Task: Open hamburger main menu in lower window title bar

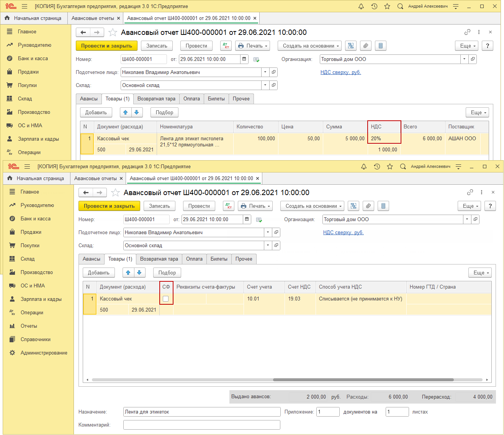Action: coord(27,166)
